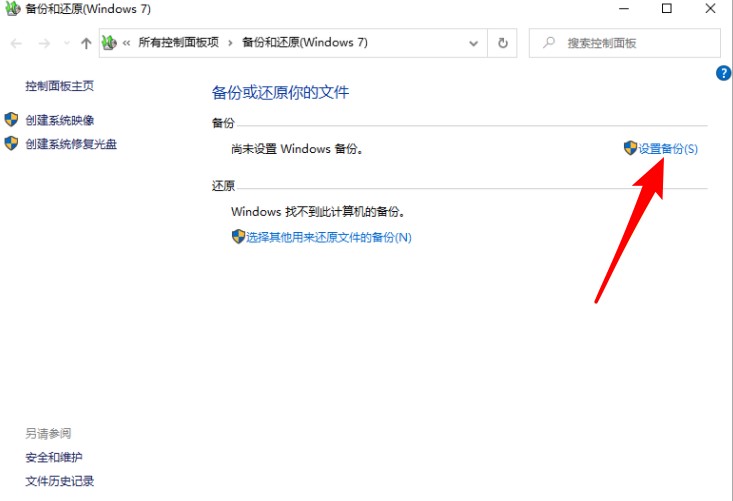Image resolution: width=733 pixels, height=501 pixels.
Task: Click the shield icon beside 设置备份
Action: click(x=630, y=148)
